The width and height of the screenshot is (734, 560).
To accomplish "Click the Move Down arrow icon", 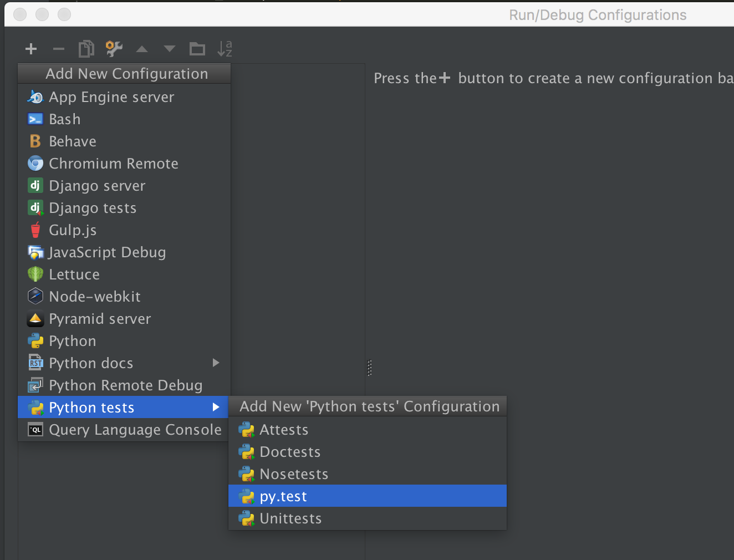I will click(170, 49).
